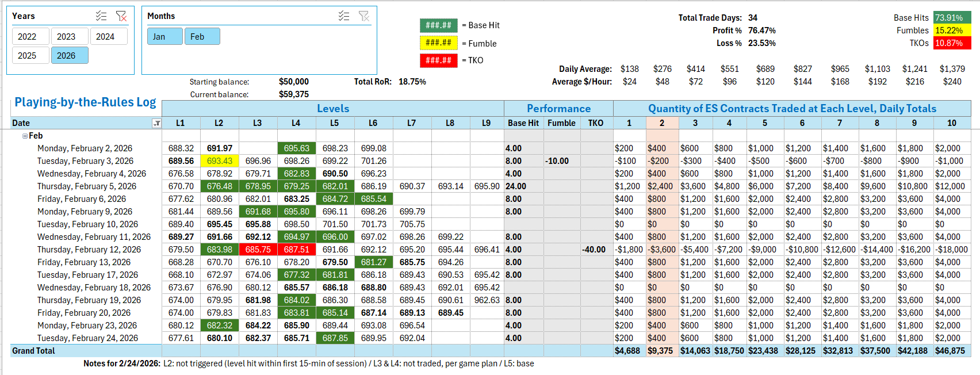Click the Thursday, February 12, 2026 row
This screenshot has width=980, height=375.
click(89, 250)
